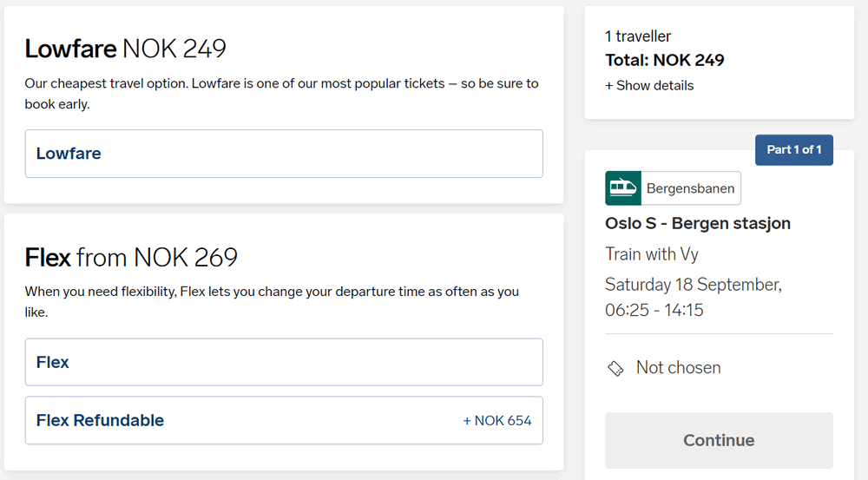Viewport: 868px width, 480px height.
Task: Click the Not chosen ticket status
Action: point(678,368)
